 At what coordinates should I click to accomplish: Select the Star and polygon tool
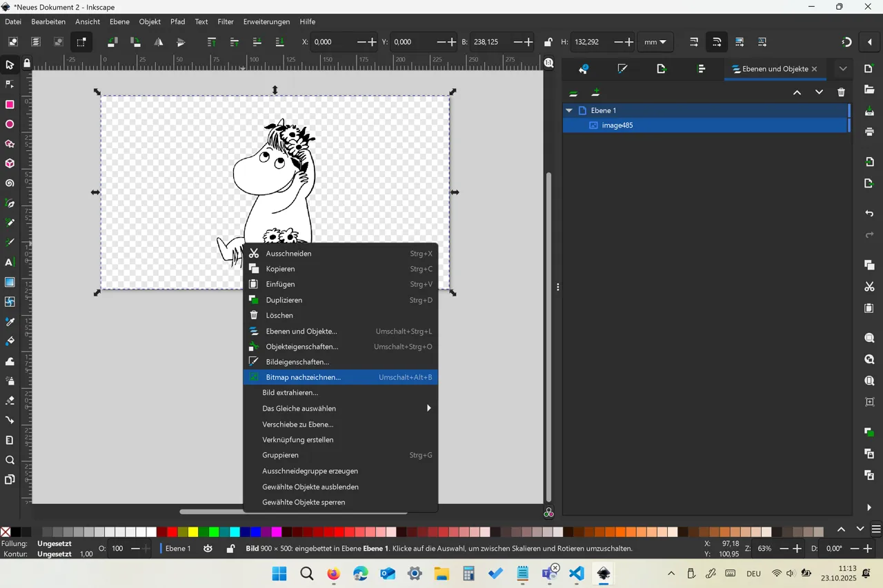[x=10, y=144]
